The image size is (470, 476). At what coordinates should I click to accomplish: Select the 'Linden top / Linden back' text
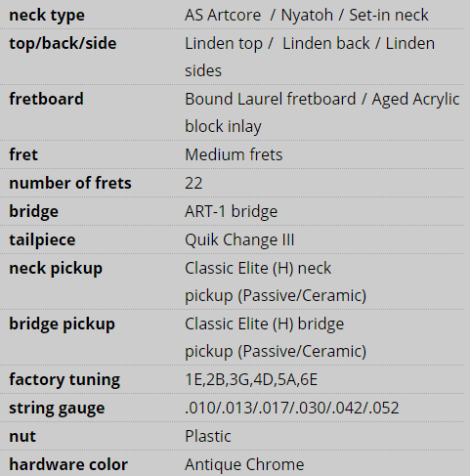278,43
